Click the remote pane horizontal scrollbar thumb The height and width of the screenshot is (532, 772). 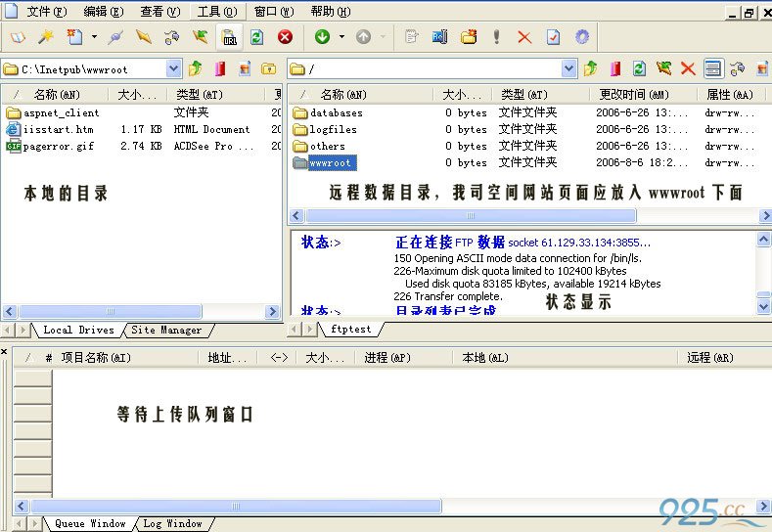coord(471,215)
